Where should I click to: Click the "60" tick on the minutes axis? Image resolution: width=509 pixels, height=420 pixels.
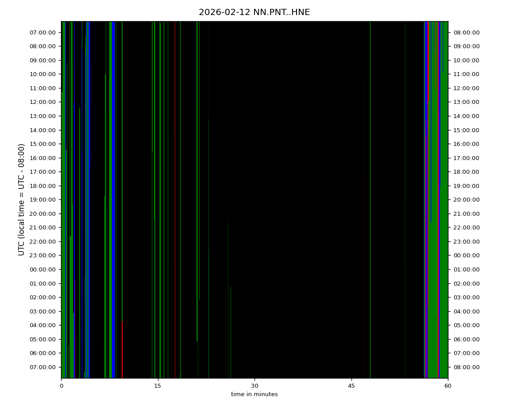click(x=448, y=386)
